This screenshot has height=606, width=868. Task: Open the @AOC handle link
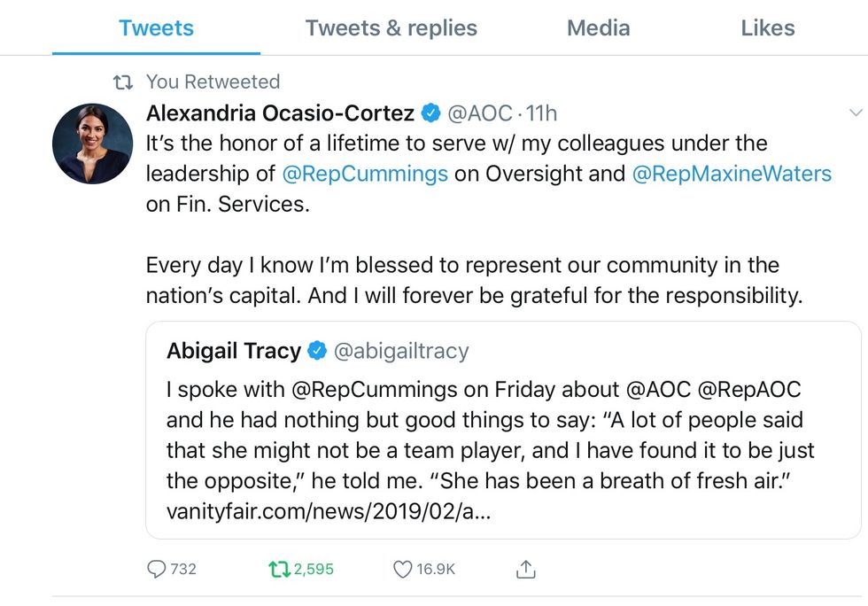point(480,113)
